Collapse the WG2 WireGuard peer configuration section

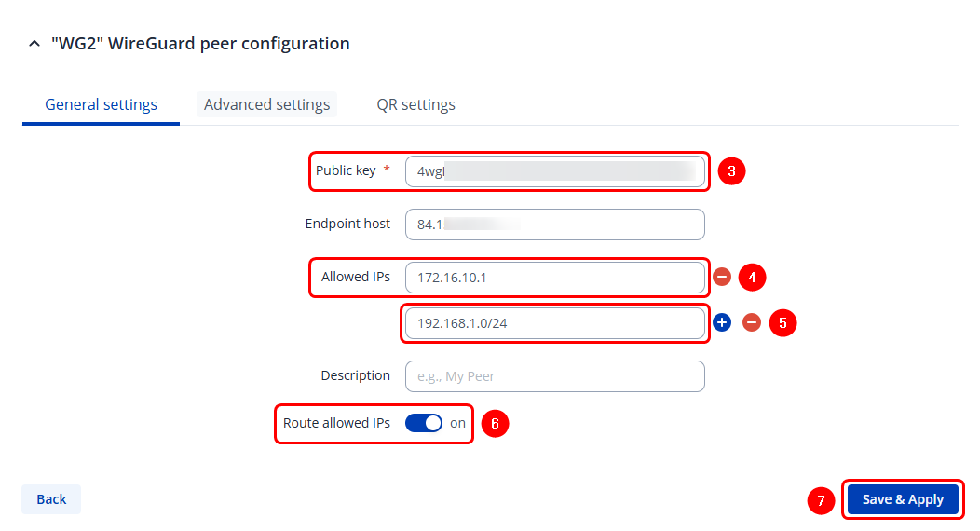(34, 44)
